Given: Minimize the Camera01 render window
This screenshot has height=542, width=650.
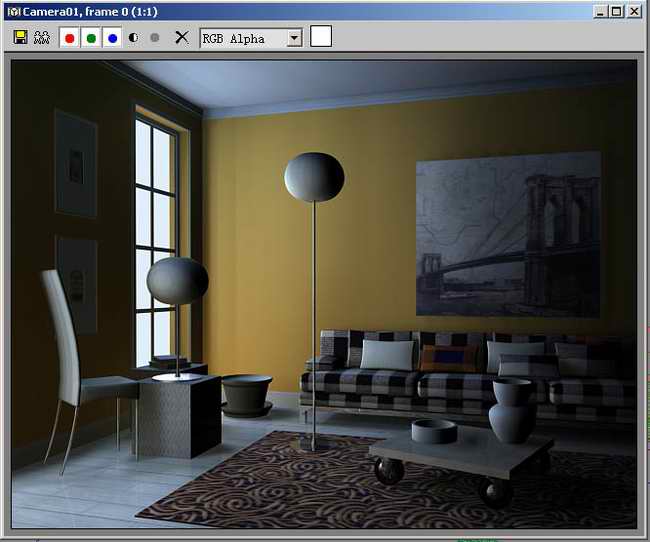Looking at the screenshot, I should coord(600,12).
